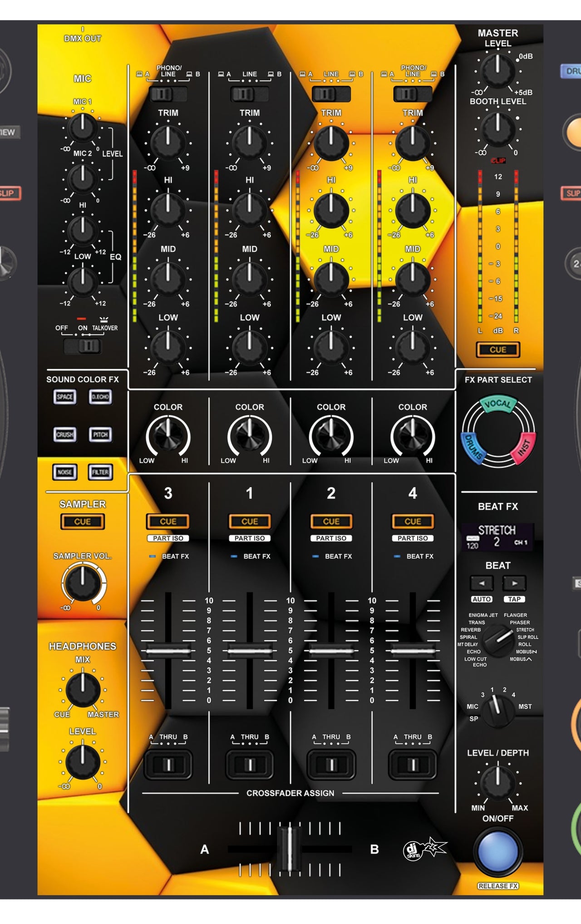This screenshot has height=924, width=581.
Task: Click channel 4 crossfader assign switch
Action: (413, 765)
